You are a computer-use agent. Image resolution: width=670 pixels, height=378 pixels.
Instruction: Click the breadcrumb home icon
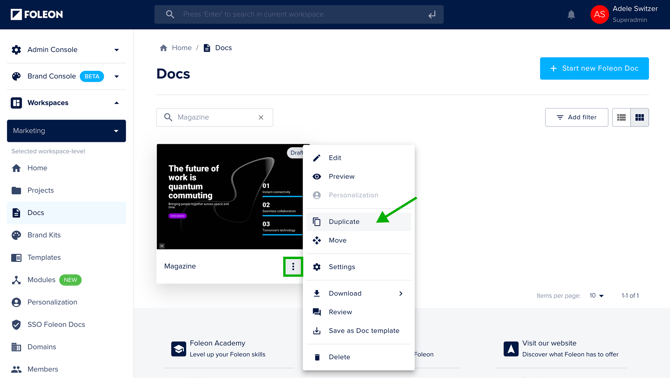[163, 48]
